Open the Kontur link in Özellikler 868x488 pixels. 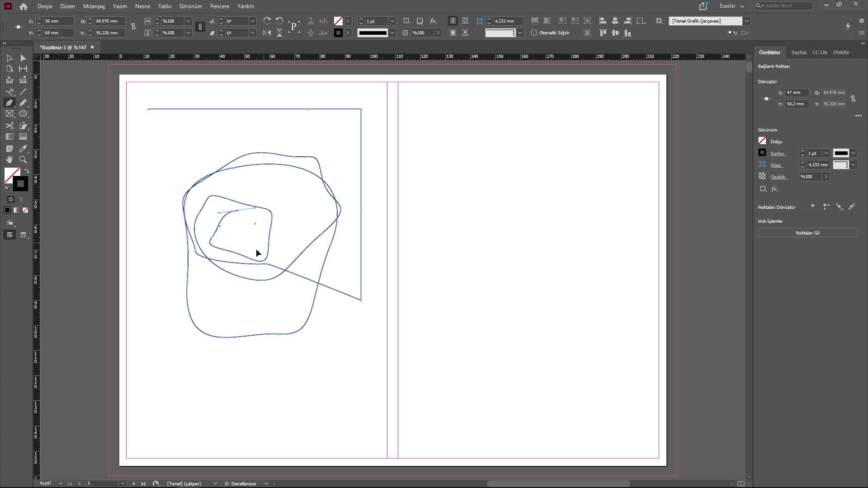click(x=778, y=154)
